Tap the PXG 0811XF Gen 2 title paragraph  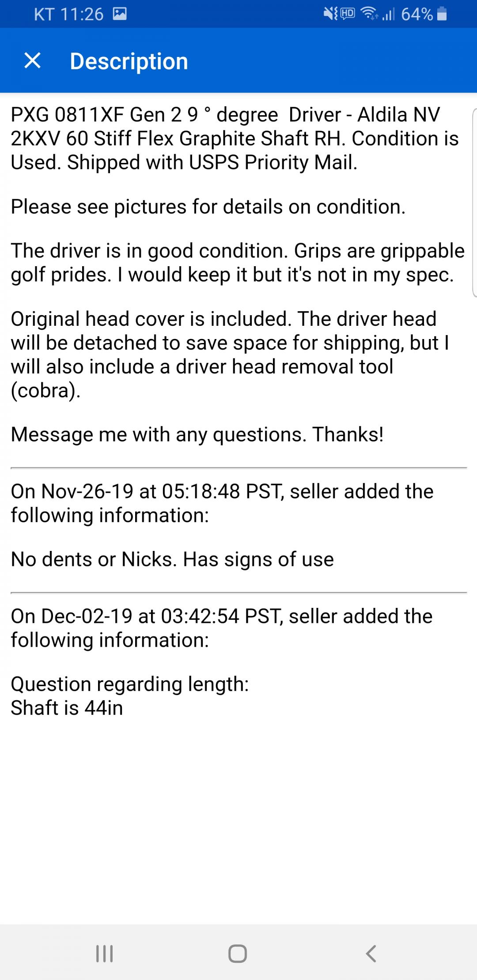[234, 138]
